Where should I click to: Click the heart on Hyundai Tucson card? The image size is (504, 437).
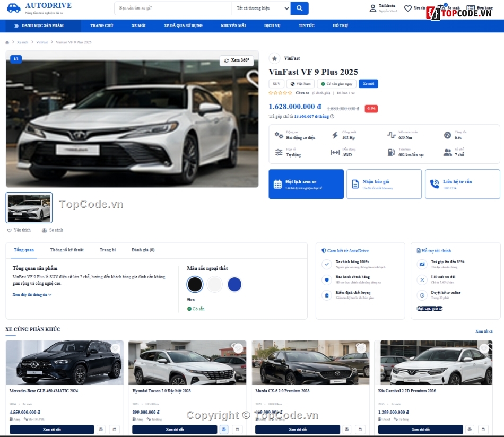pyautogui.click(x=238, y=348)
